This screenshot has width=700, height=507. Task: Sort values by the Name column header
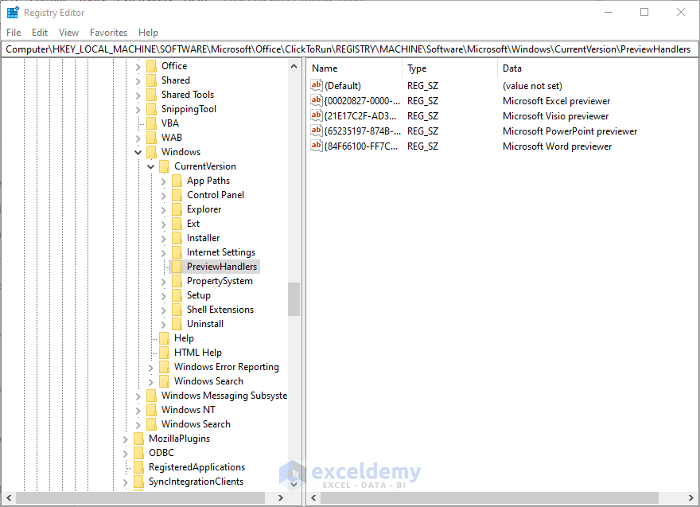[x=354, y=68]
